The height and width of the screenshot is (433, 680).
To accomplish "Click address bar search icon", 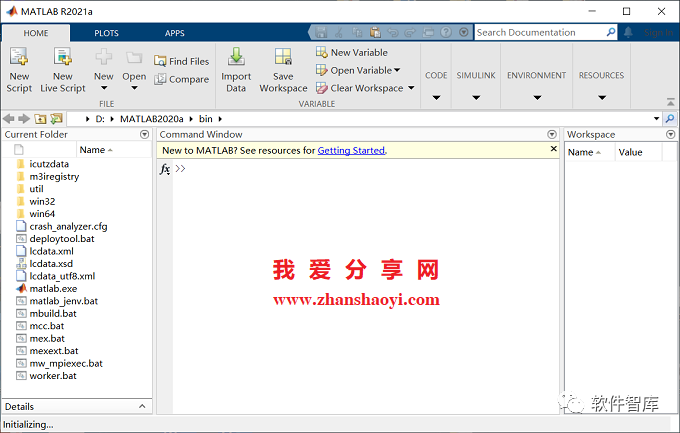I will pos(670,118).
